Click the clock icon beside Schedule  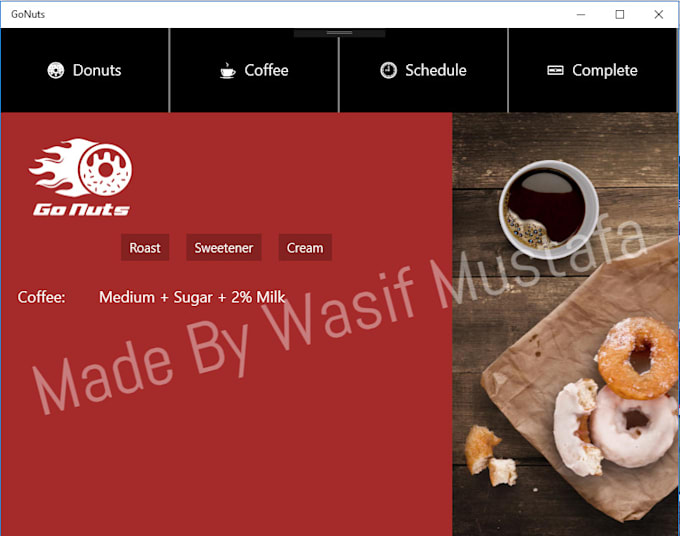[x=388, y=70]
